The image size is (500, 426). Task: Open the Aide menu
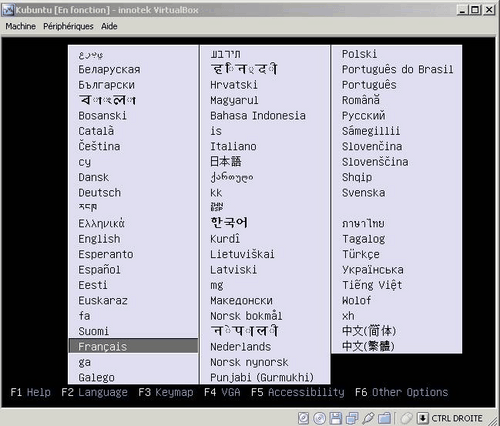click(x=109, y=26)
